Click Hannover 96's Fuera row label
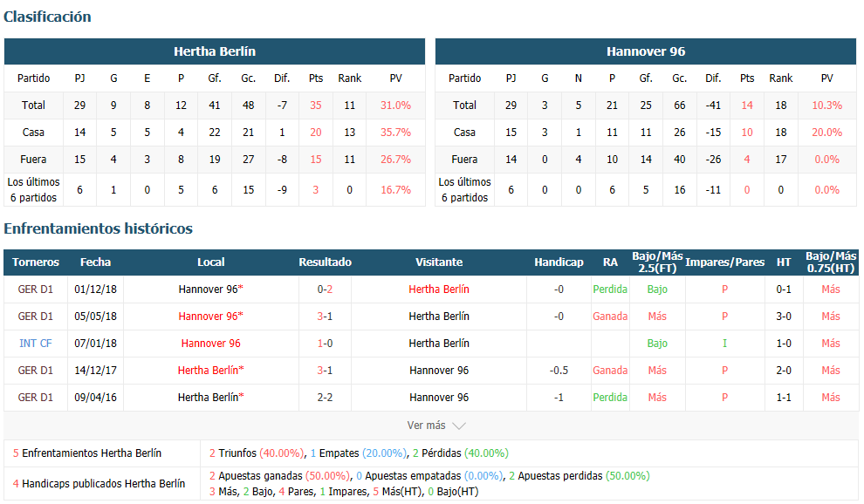The image size is (864, 504). (464, 160)
